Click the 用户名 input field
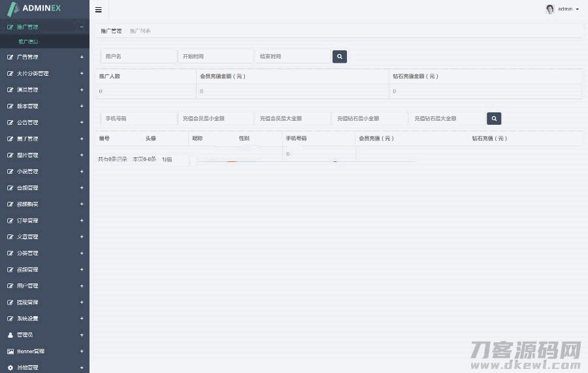The height and width of the screenshot is (373, 588). pos(139,57)
